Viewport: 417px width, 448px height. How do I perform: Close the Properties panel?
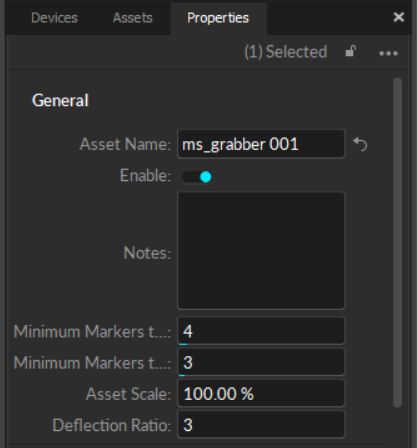coord(399,17)
